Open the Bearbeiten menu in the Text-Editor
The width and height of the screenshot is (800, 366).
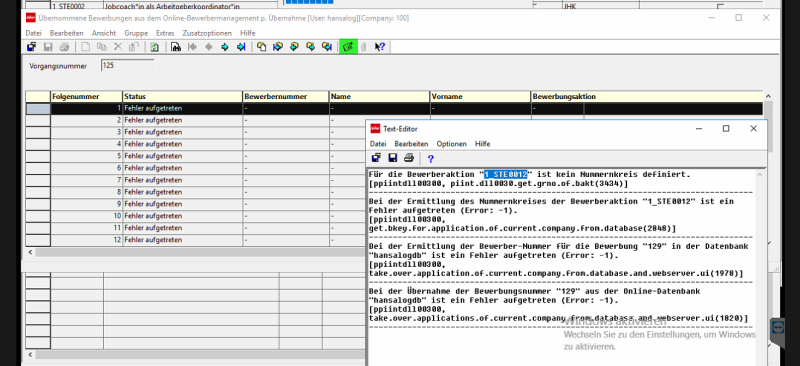[x=411, y=144]
